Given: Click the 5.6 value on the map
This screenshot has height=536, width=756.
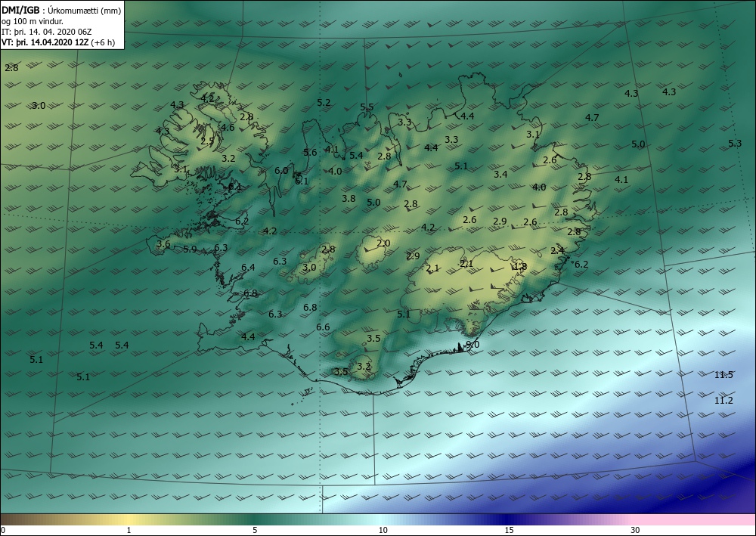Looking at the screenshot, I should (310, 152).
